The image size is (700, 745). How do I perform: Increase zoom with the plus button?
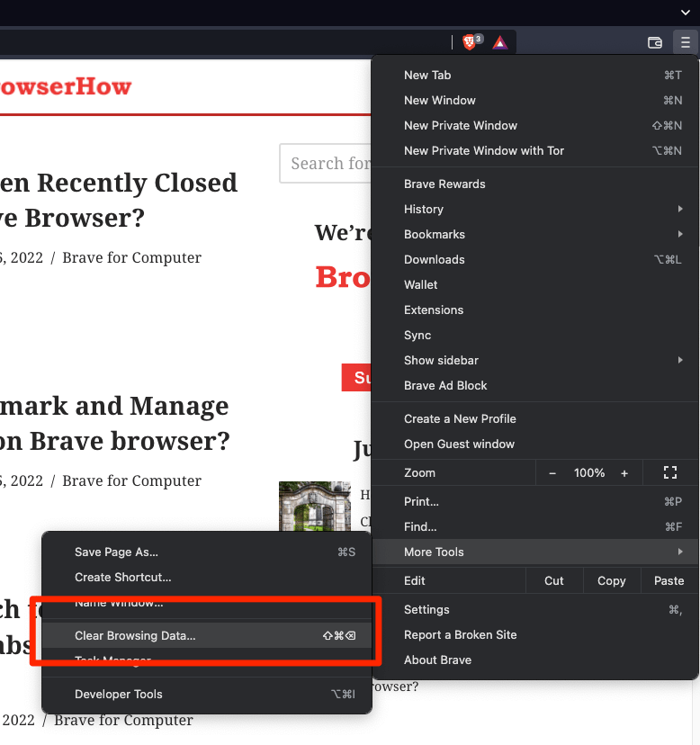pos(624,473)
